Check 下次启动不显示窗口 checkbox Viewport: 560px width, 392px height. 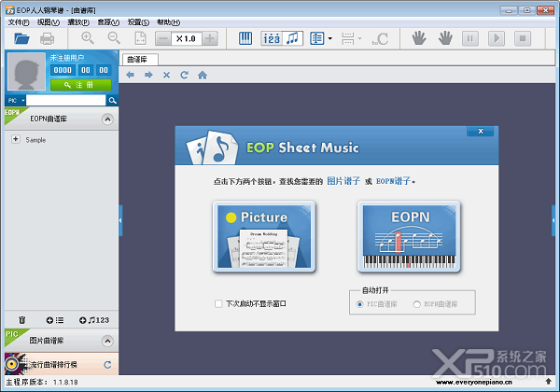[x=218, y=304]
